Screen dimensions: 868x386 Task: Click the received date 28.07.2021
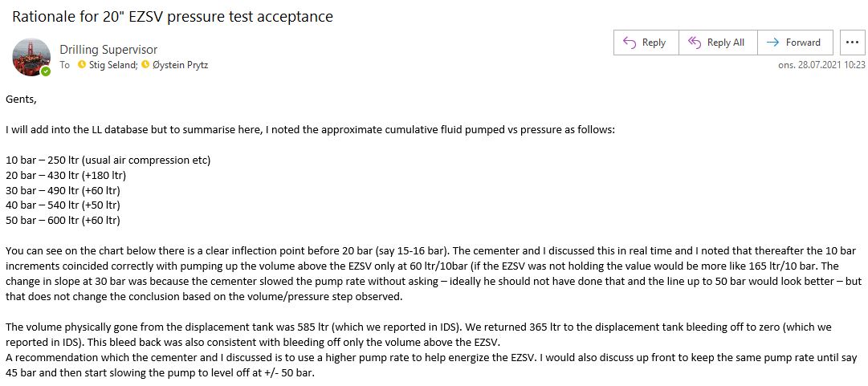(x=821, y=65)
